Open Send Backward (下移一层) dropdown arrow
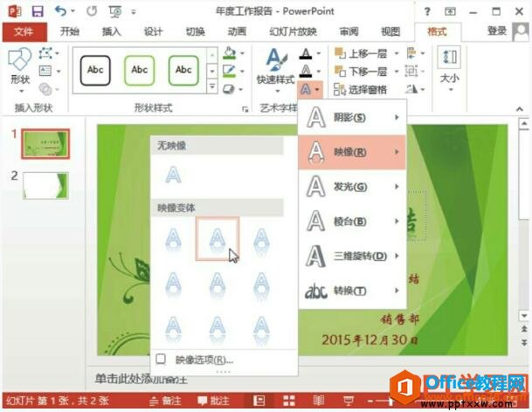 pyautogui.click(x=397, y=72)
